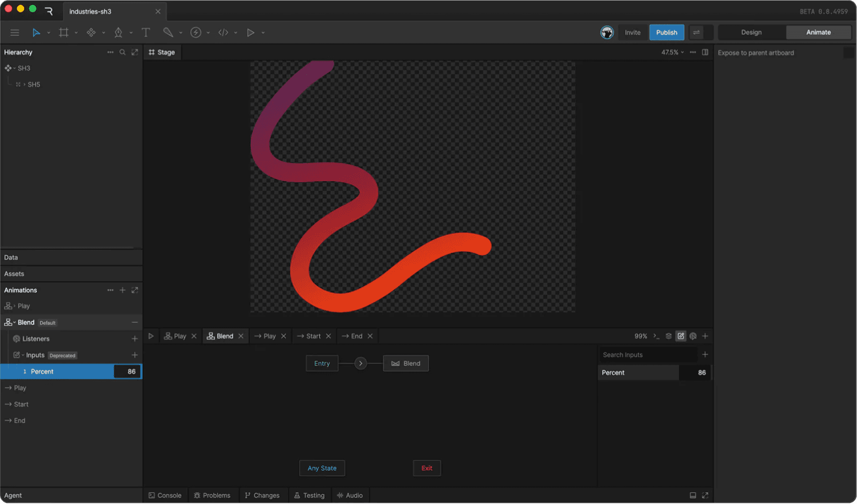Open the main hamburger menu
The height and width of the screenshot is (504, 857).
[14, 33]
